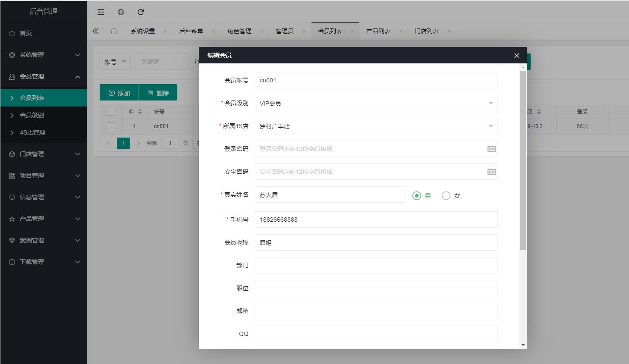Click the 删除 button
This screenshot has height=364, width=629.
click(x=158, y=92)
